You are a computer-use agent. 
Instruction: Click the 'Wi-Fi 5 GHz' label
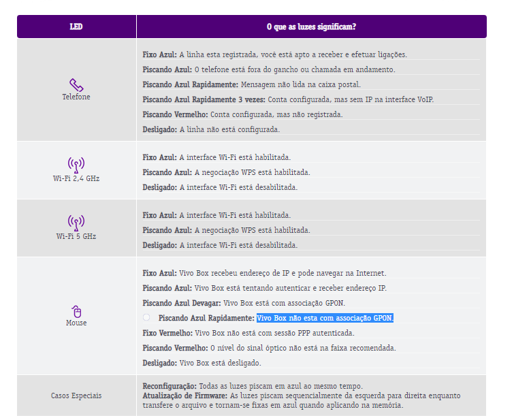coord(76,236)
